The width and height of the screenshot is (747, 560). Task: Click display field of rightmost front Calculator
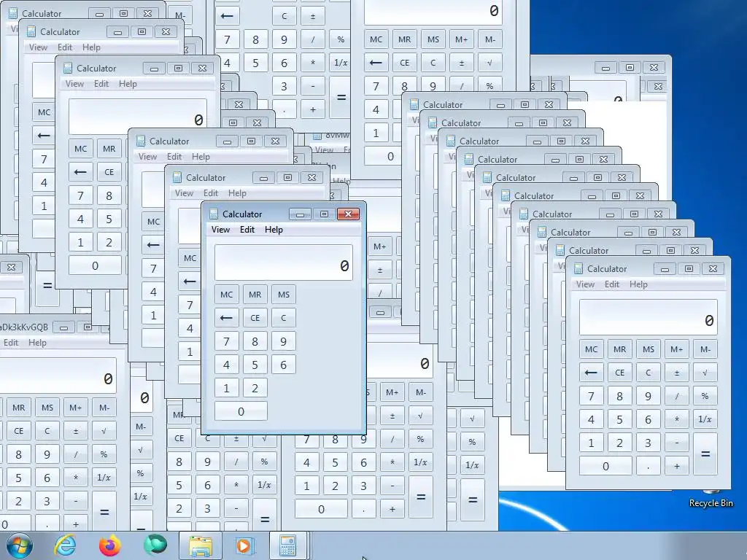pos(649,317)
